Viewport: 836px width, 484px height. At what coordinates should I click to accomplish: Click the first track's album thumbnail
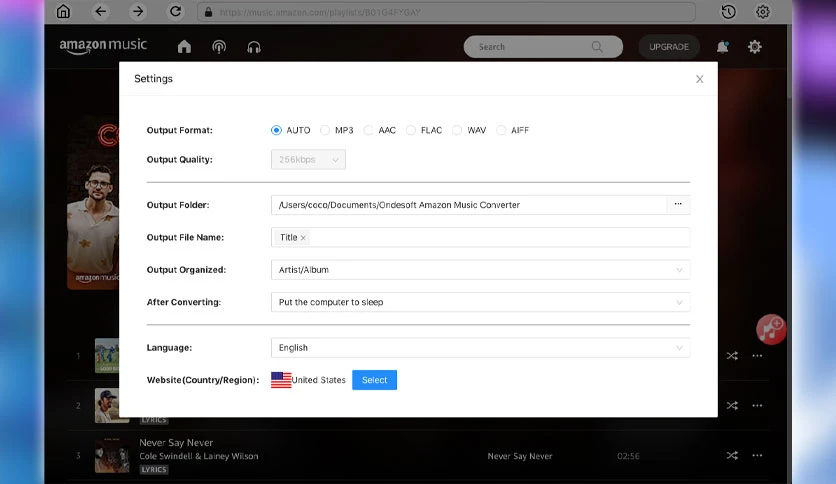(x=107, y=356)
